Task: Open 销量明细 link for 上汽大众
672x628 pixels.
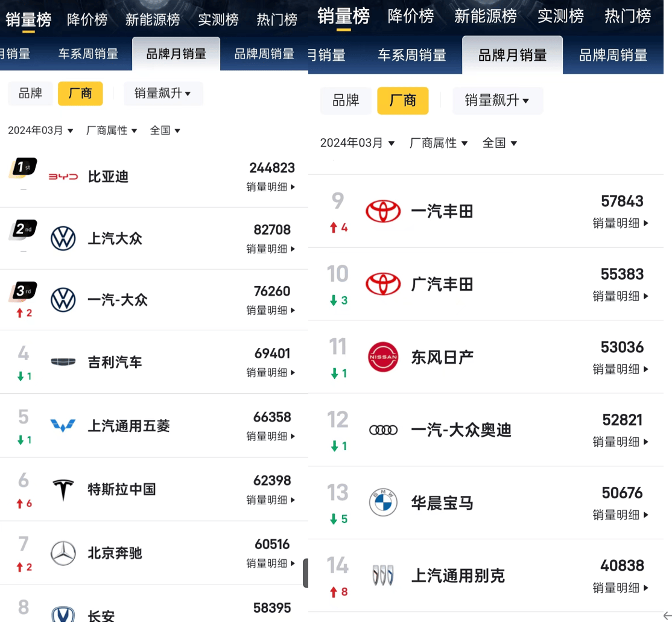Action: click(271, 249)
